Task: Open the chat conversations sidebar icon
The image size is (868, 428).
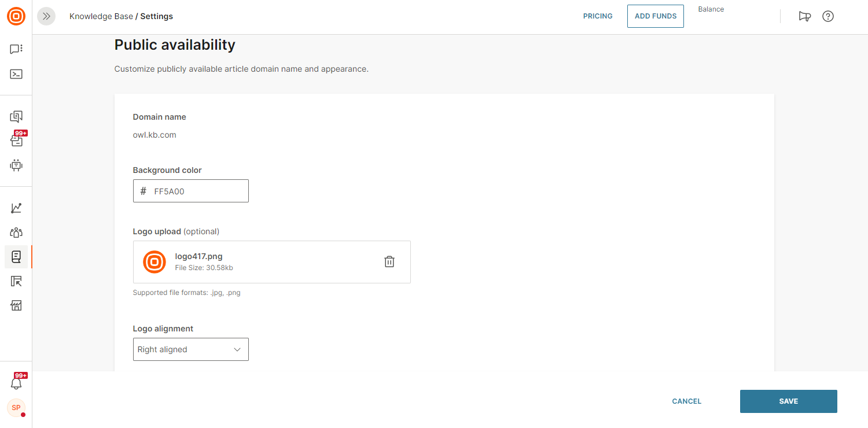Action: (16, 49)
